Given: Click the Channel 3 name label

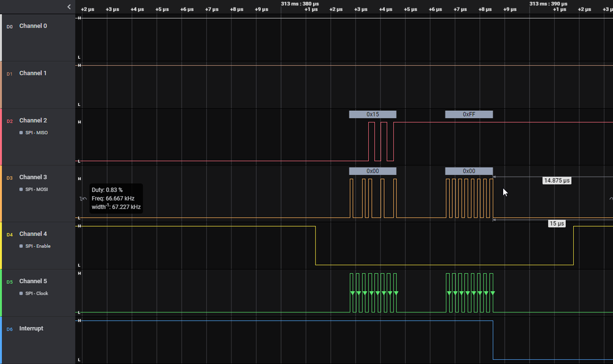Looking at the screenshot, I should coord(33,177).
